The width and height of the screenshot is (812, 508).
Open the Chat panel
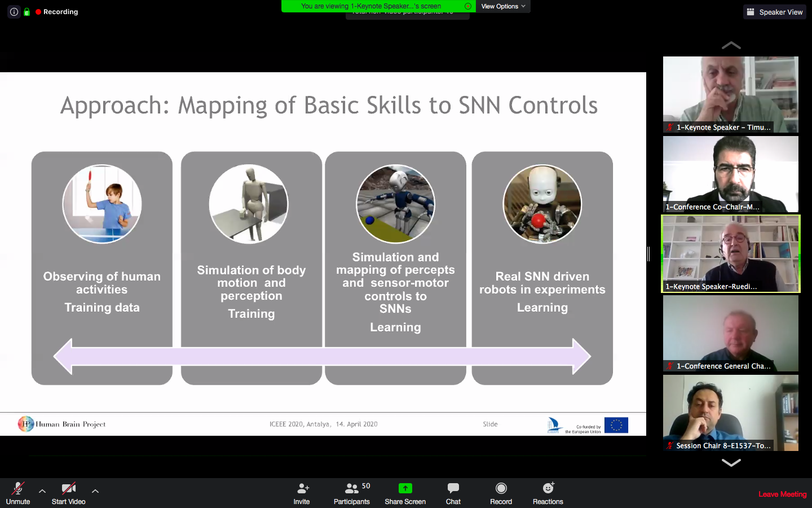(453, 489)
